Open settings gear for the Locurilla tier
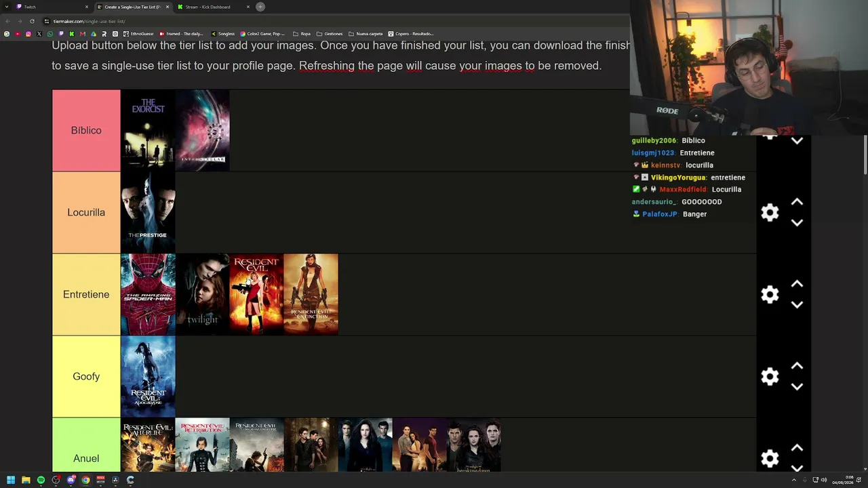 pos(770,213)
